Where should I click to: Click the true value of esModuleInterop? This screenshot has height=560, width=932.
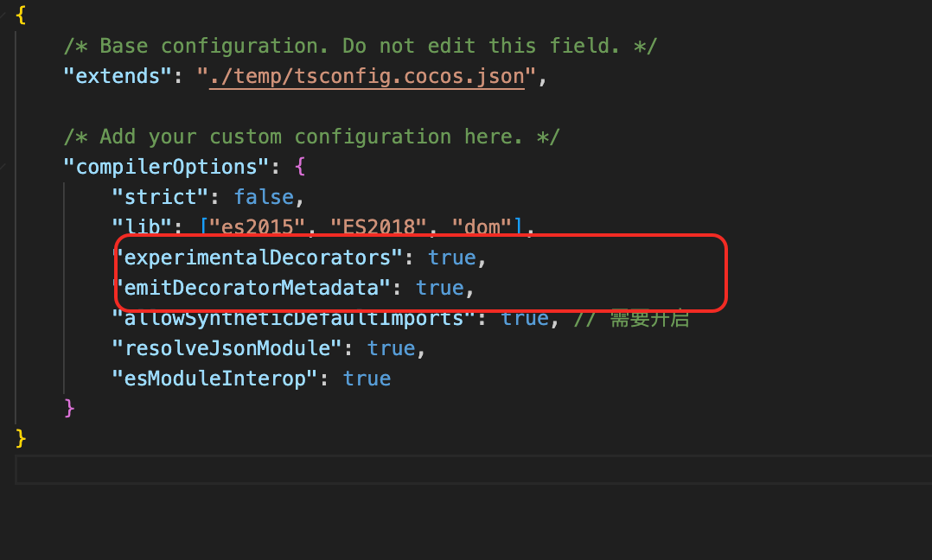(x=367, y=379)
